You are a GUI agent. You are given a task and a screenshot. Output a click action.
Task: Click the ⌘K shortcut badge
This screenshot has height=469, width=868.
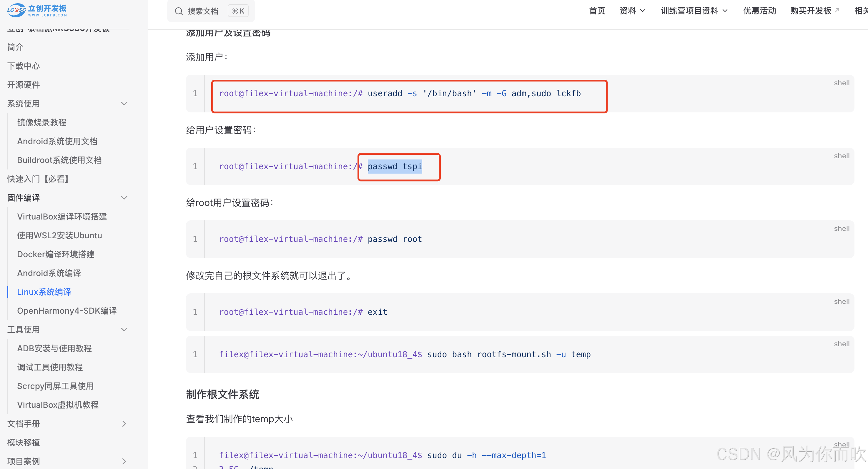click(238, 11)
